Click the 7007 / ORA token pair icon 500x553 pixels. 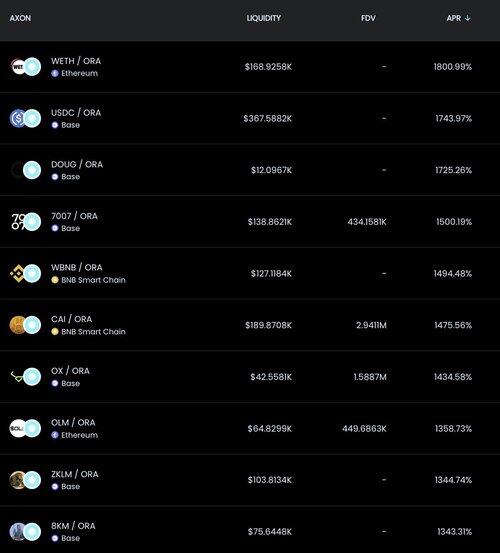pos(25,222)
